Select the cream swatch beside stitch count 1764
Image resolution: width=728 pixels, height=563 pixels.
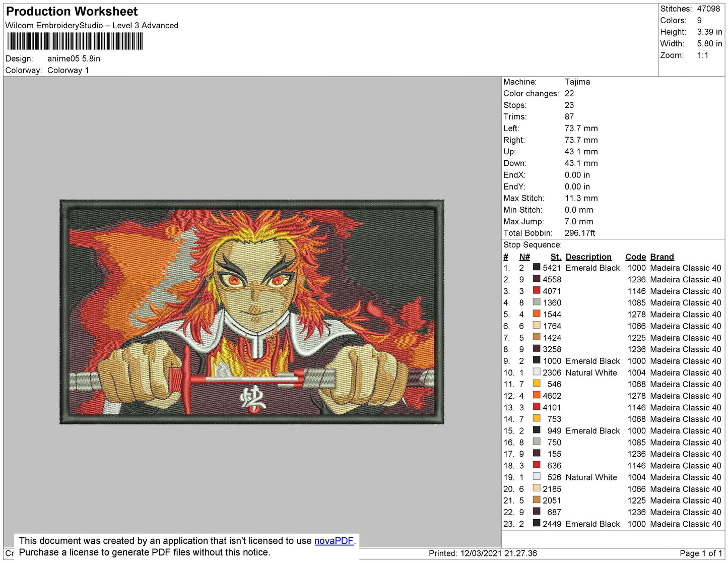point(537,326)
